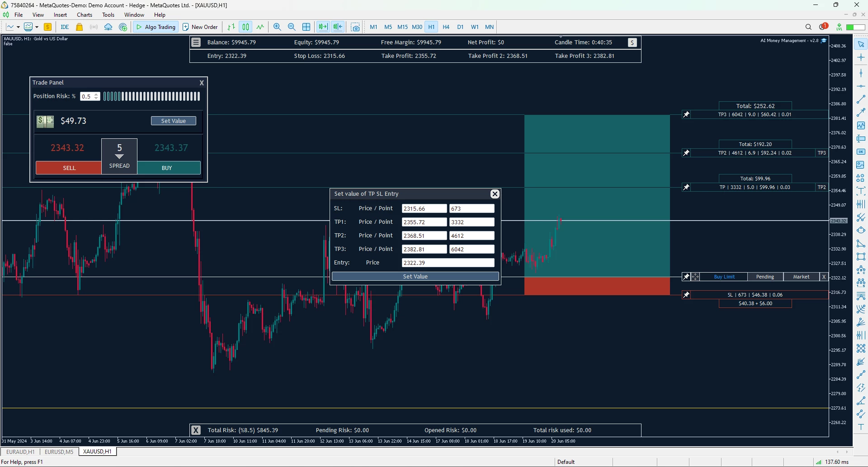Click the hamburger menu icon beside Balance

196,42
